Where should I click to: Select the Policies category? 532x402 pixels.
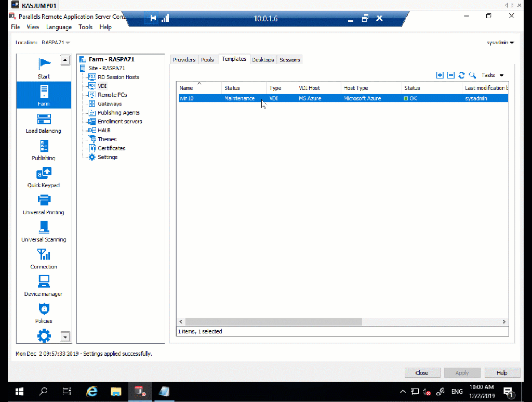pos(44,314)
